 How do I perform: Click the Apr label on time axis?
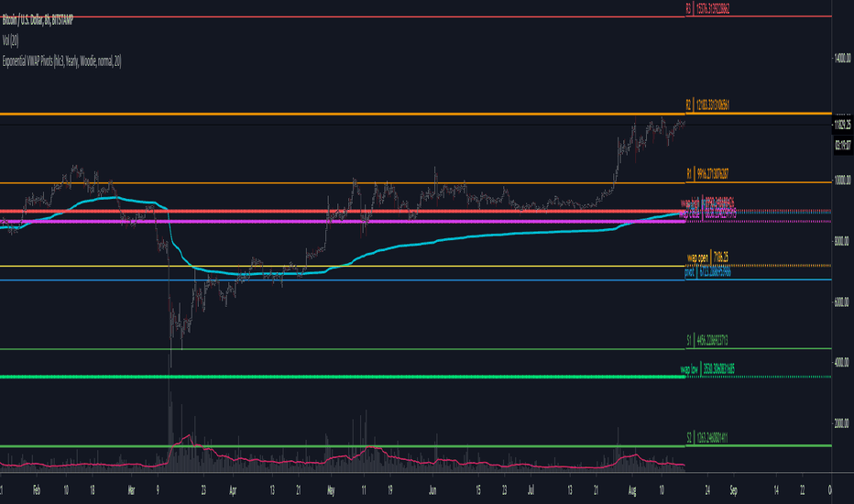click(233, 490)
